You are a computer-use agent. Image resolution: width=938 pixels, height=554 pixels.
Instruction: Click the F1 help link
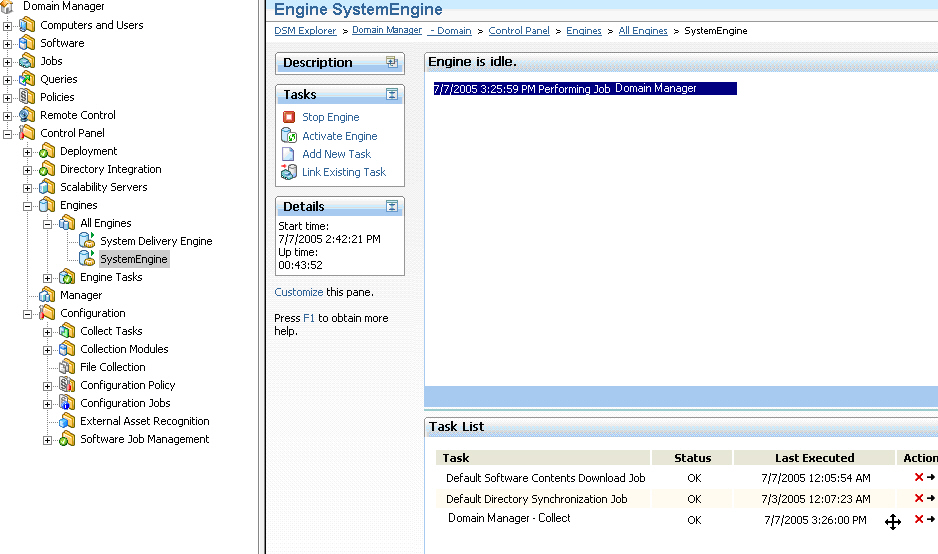[309, 318]
